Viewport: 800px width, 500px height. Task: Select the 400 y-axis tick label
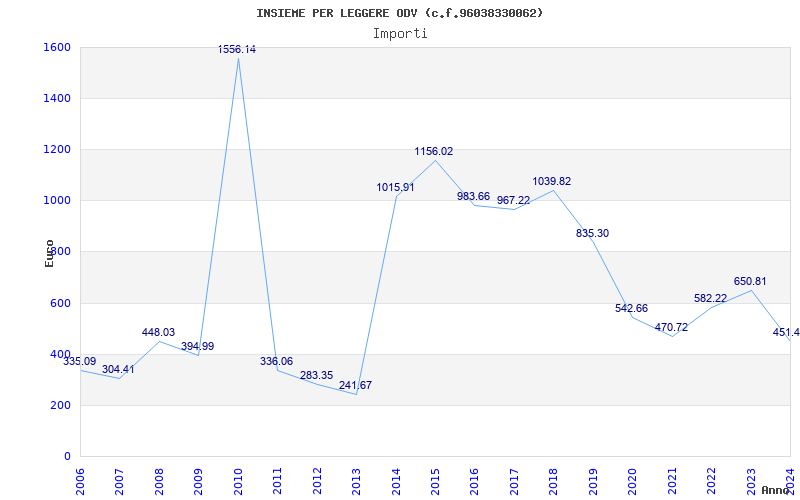tap(59, 354)
